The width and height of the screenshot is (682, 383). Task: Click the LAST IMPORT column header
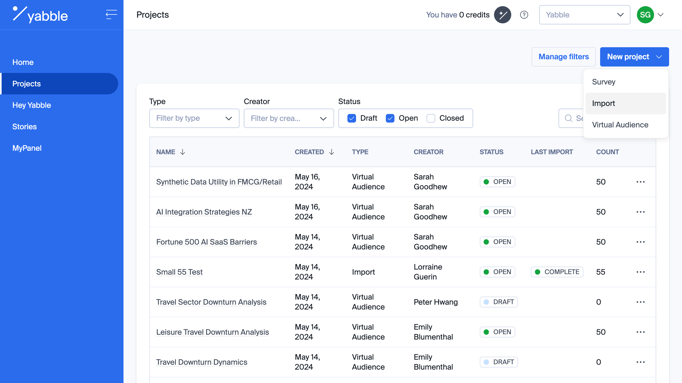552,152
